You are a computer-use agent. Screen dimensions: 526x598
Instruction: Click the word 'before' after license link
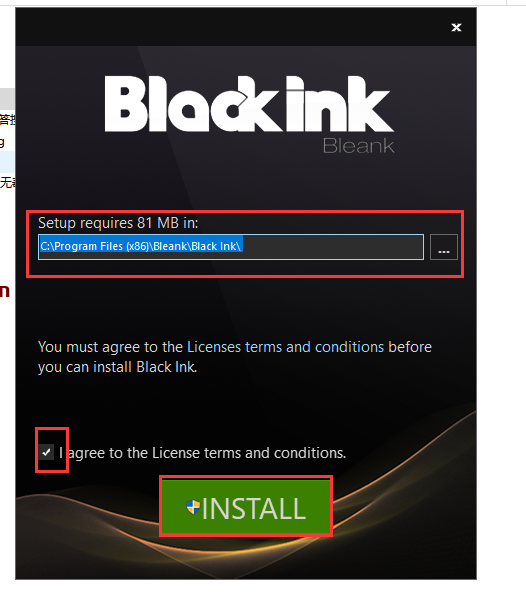click(410, 347)
